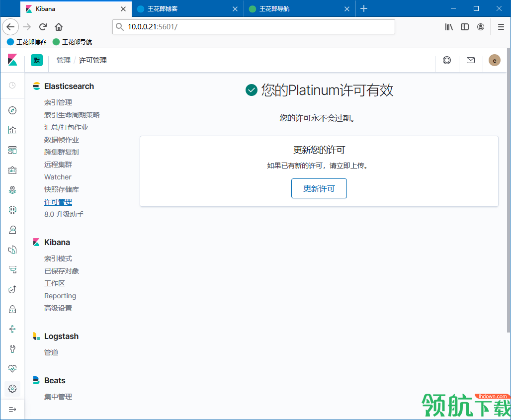Open Stack Monitoring heartbeat icon
Screen dimensions: 511x420
(12, 369)
